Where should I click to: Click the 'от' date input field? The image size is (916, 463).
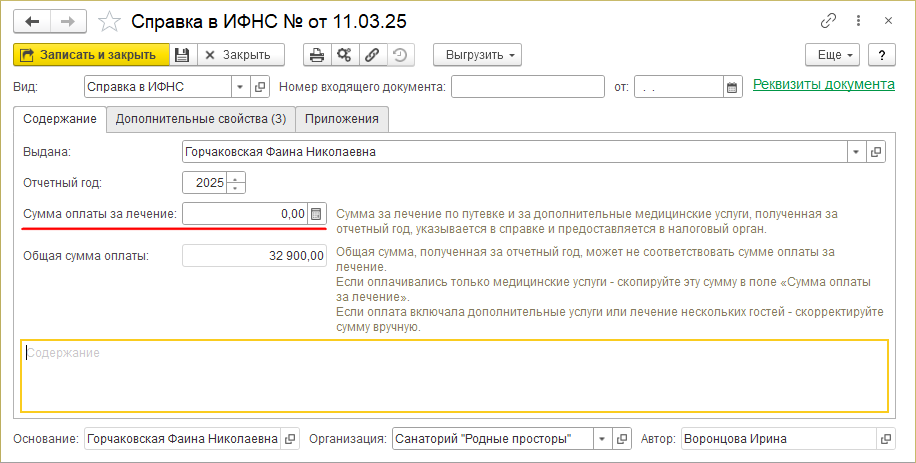pos(679,88)
